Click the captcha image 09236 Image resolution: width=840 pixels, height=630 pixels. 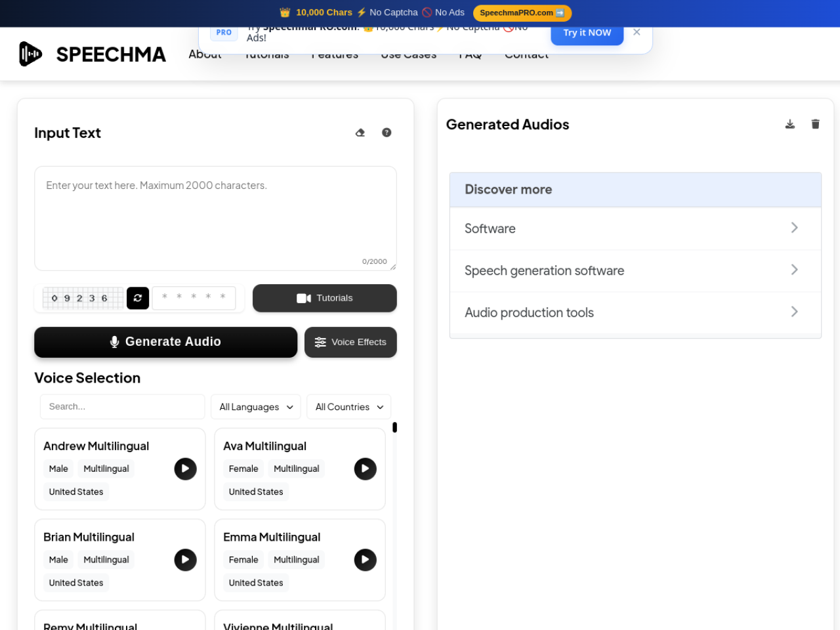click(83, 298)
